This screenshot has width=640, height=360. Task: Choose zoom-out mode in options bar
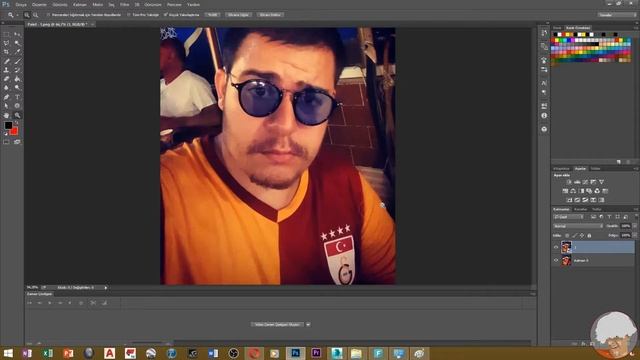pos(36,15)
